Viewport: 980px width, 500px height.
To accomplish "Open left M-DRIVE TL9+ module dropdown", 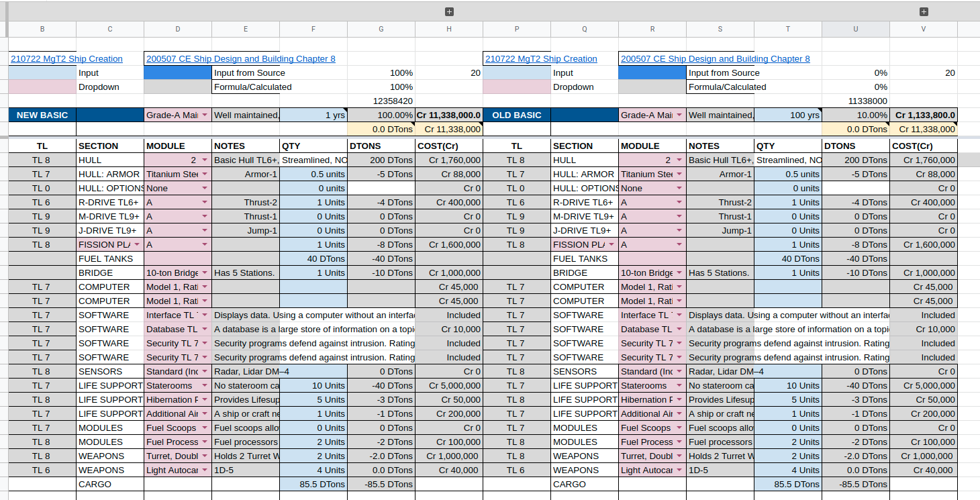I will (204, 217).
